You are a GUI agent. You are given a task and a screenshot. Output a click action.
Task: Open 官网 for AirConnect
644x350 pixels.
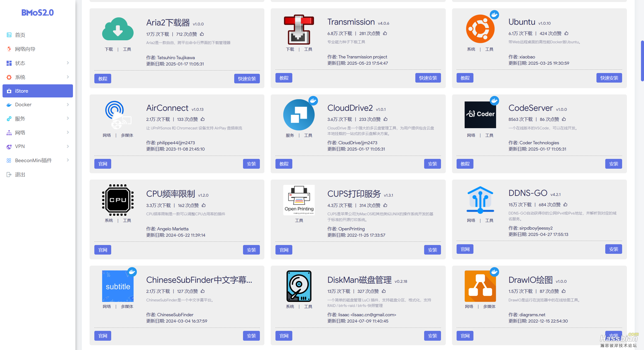(103, 164)
